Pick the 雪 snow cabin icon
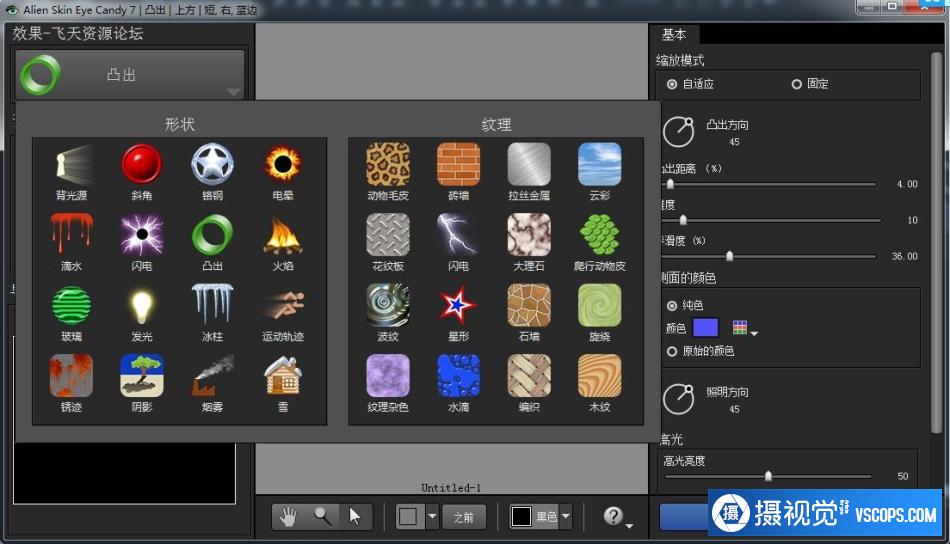 [x=282, y=376]
